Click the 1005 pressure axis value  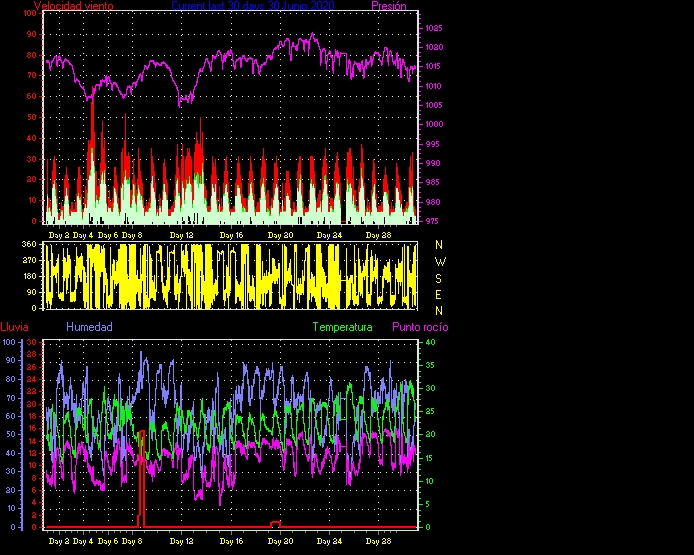(434, 105)
